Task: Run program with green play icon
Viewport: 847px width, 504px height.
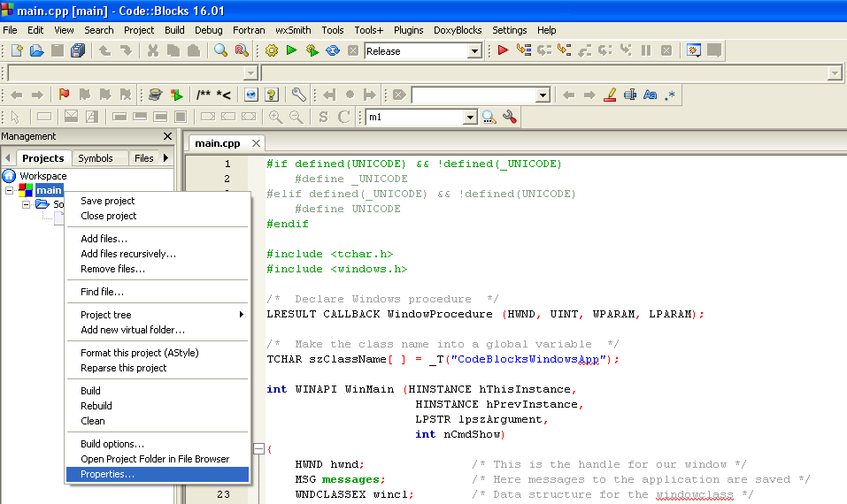Action: click(292, 50)
